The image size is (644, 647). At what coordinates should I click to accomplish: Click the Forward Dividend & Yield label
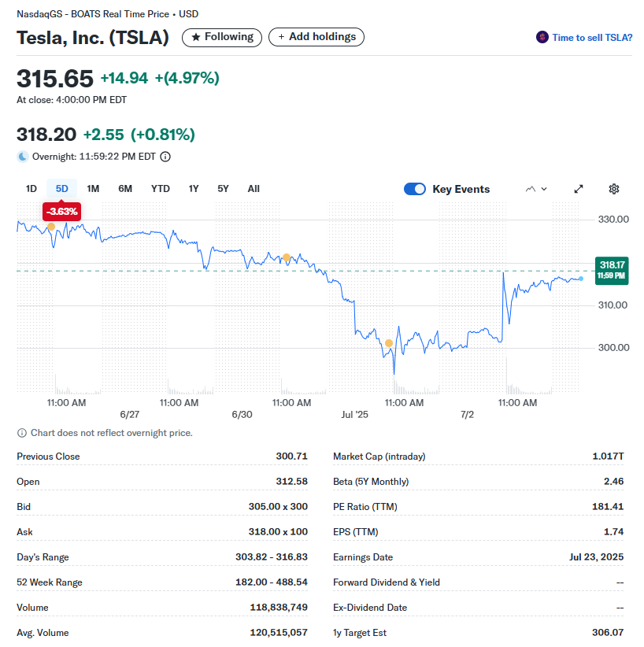pyautogui.click(x=387, y=582)
